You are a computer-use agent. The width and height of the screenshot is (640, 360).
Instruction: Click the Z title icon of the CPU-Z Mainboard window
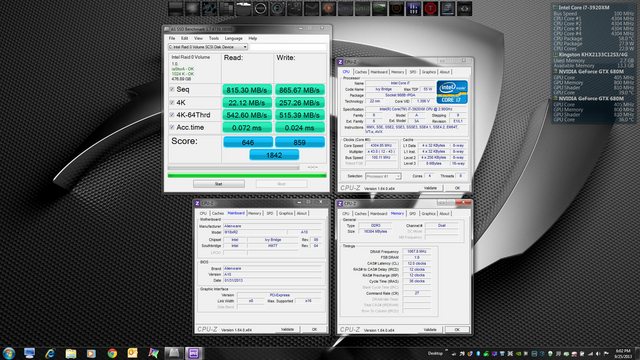point(197,203)
